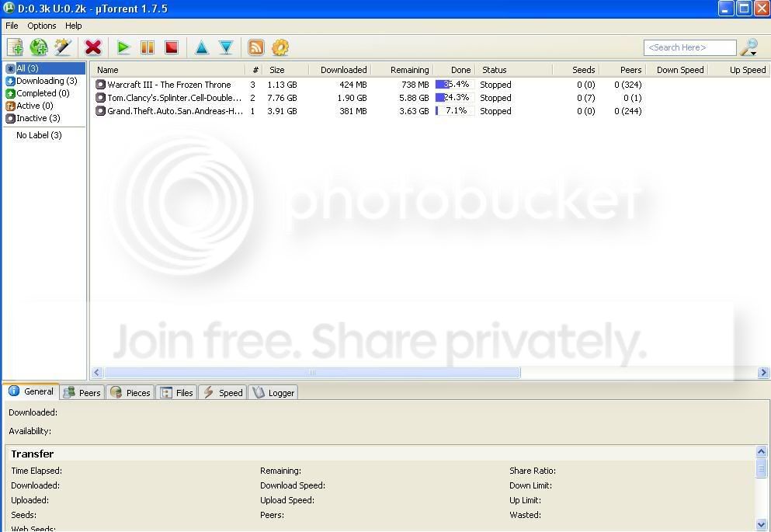
Task: Select the Tom.Clancy's.Splinter.Cell-Double torrent
Action: [175, 98]
